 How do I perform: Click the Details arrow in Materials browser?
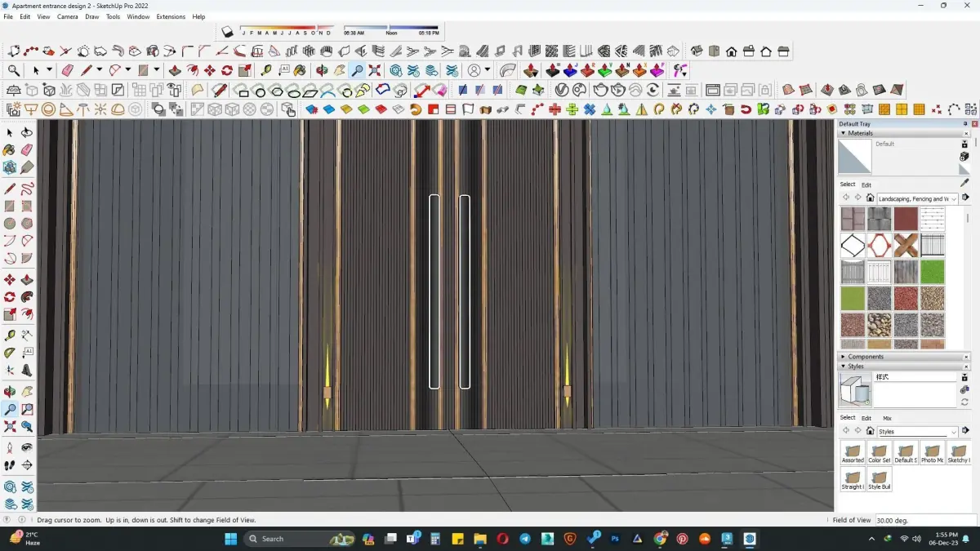(965, 198)
